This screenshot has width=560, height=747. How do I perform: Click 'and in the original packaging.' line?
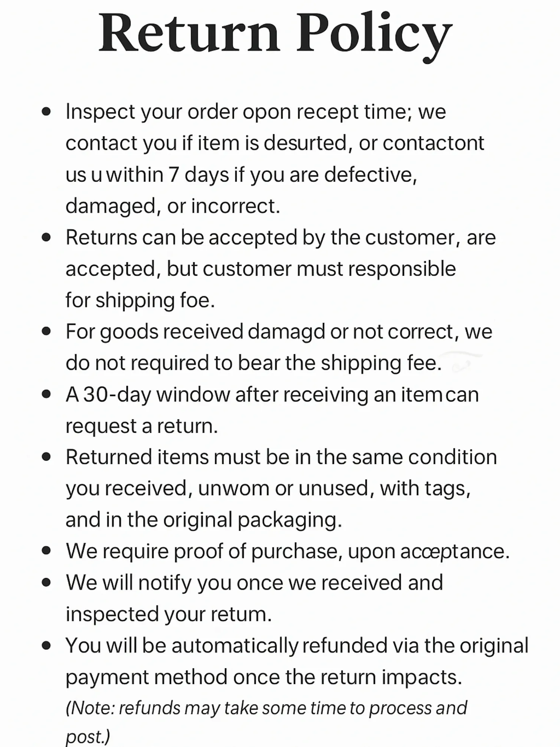point(204,520)
